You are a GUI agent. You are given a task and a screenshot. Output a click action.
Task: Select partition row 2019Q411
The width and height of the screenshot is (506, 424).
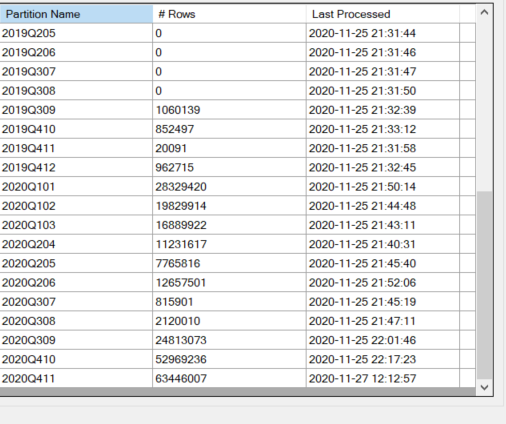click(238, 148)
